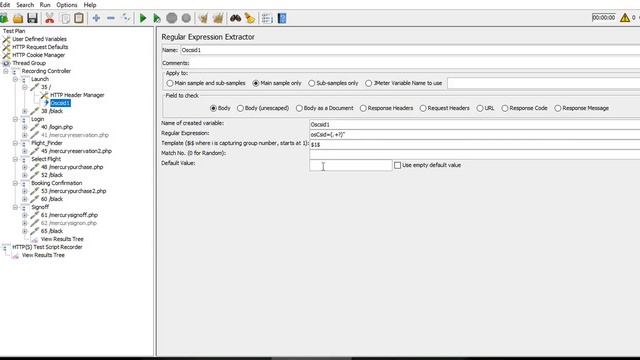Select User Defined Variables element
Image resolution: width=640 pixels, height=360 pixels.
[x=39, y=39]
